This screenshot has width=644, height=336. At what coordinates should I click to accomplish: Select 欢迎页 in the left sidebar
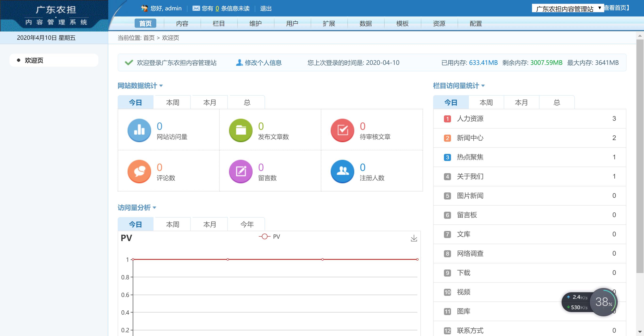[x=34, y=60]
